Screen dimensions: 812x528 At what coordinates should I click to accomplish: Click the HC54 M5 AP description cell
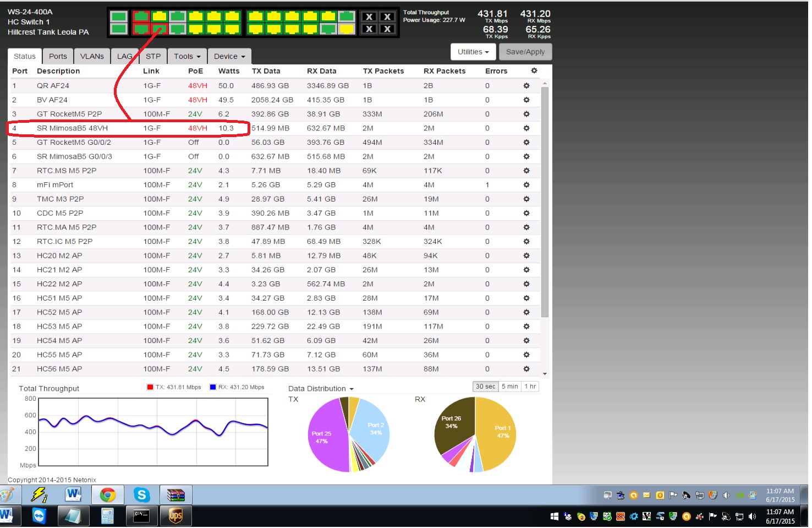pyautogui.click(x=59, y=341)
